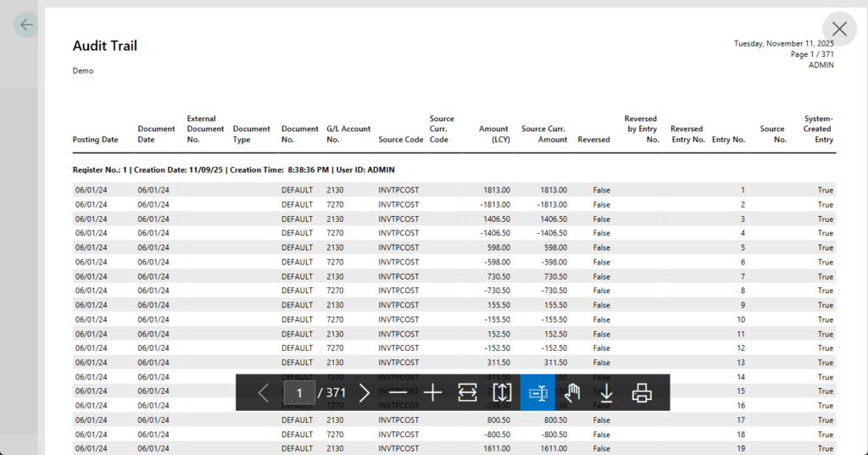Click the Audit Trail report title
The width and height of the screenshot is (868, 455).
105,46
